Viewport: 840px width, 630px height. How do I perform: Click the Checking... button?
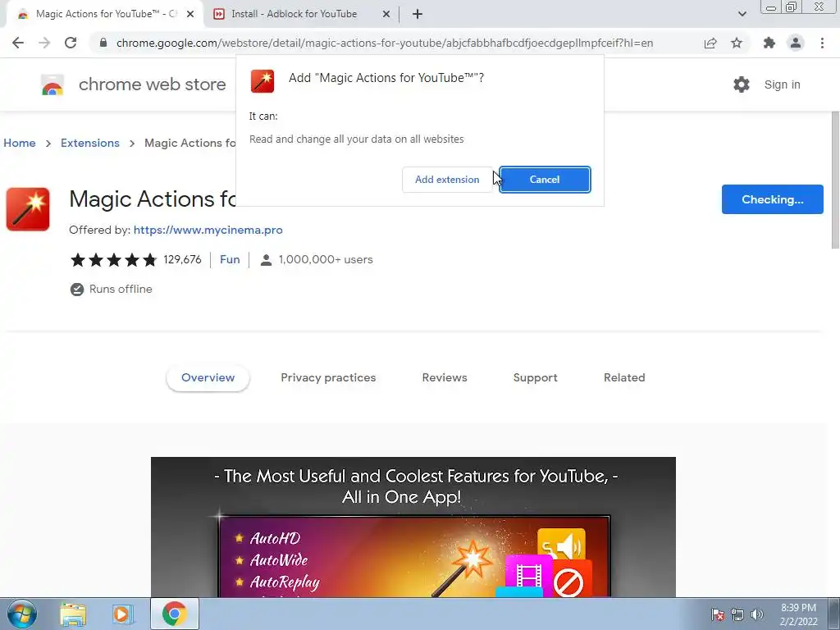773,199
